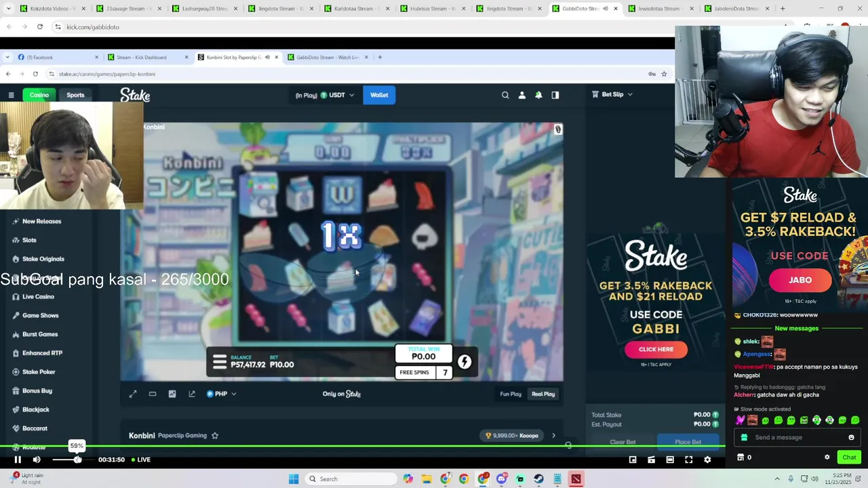
Task: Adjust the stream volume slider handle
Action: point(77,460)
